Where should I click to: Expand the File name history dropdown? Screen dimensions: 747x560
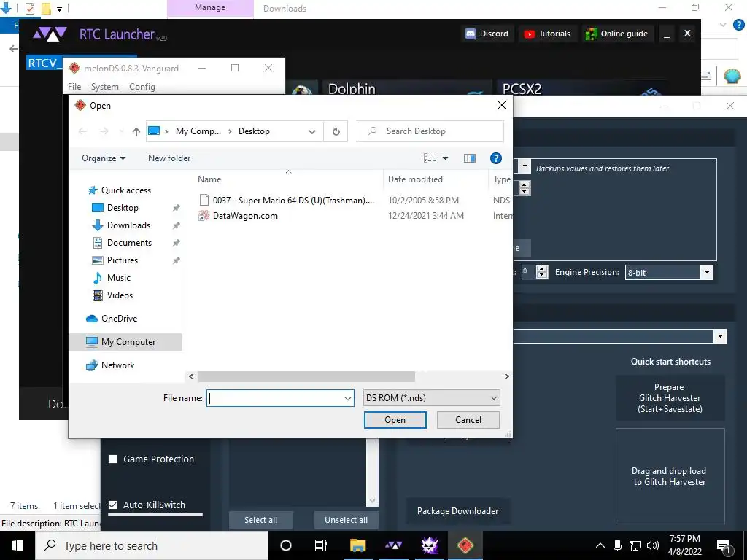(348, 399)
